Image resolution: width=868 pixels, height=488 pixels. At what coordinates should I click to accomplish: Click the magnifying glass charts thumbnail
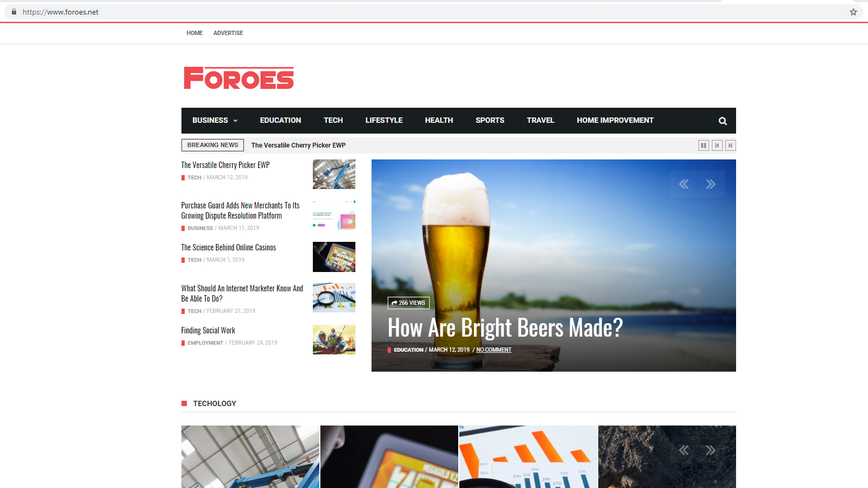point(334,298)
